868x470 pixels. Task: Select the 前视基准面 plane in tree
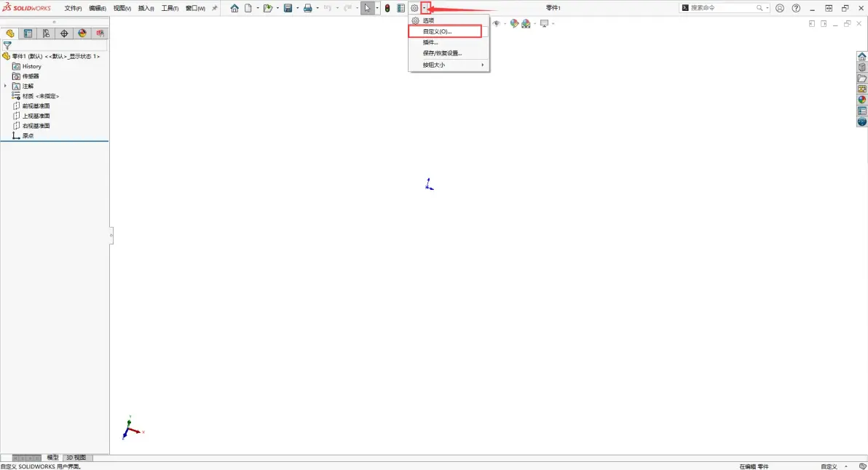pos(36,106)
